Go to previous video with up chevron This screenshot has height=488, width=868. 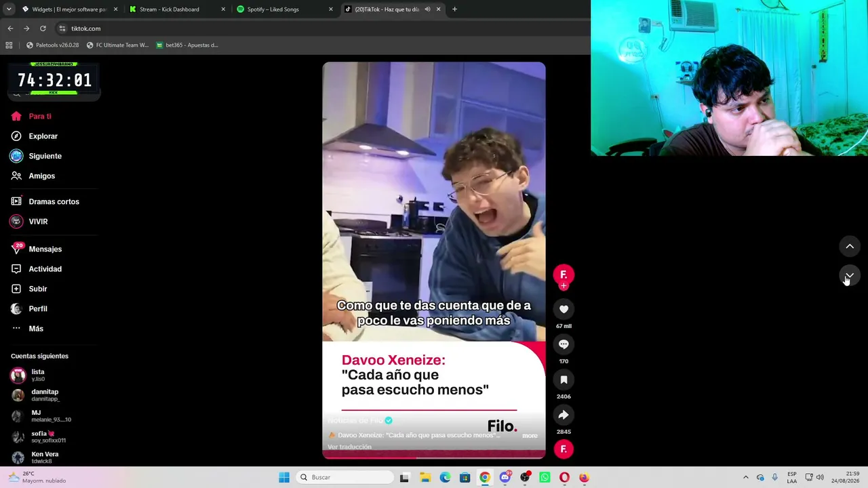coord(850,246)
